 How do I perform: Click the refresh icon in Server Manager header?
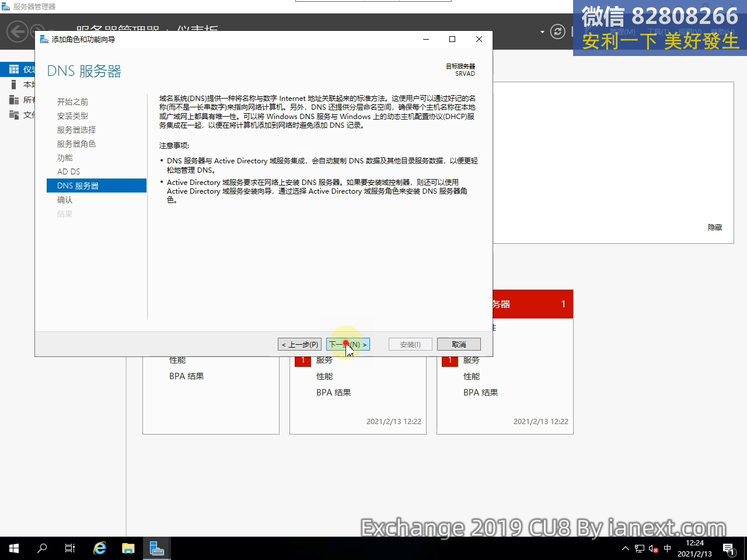click(558, 32)
